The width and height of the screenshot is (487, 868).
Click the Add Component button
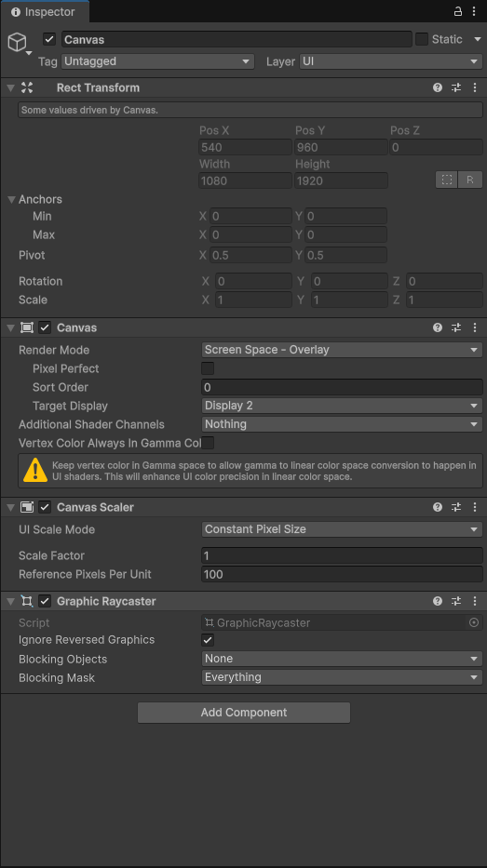click(x=244, y=713)
